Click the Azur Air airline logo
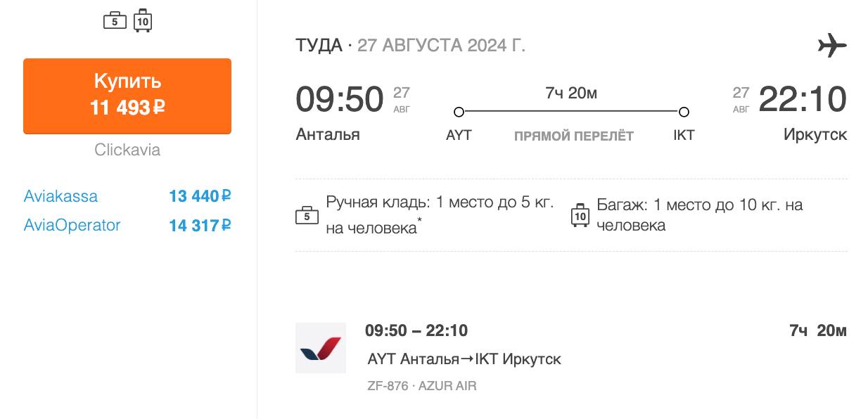Image resolution: width=868 pixels, height=419 pixels. point(321,348)
